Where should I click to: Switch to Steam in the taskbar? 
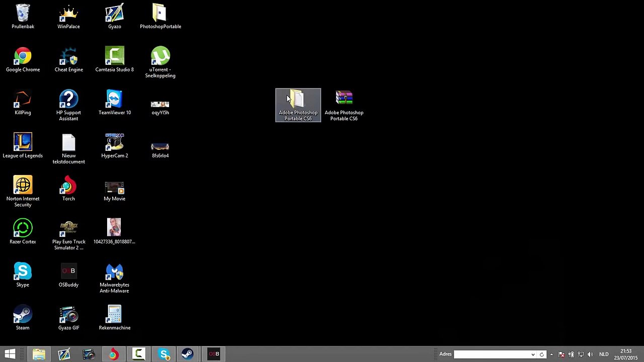point(188,354)
